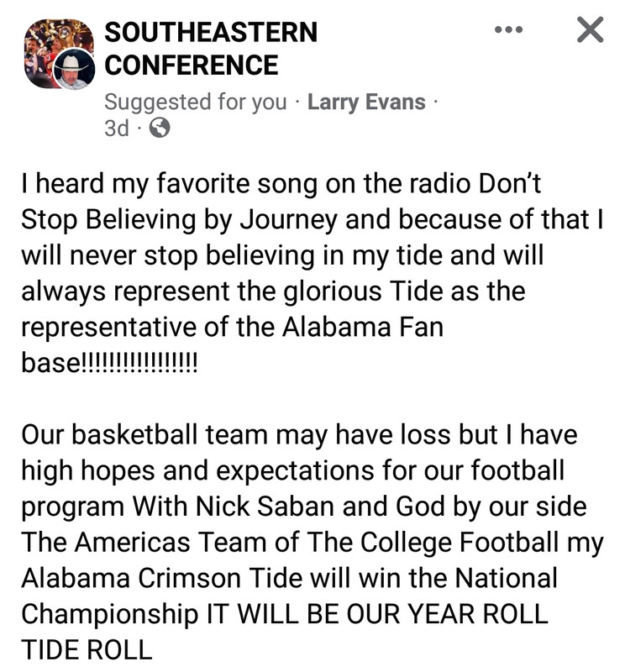Open the SOUTHEASTERN group name title
The image size is (625, 672).
click(x=211, y=32)
